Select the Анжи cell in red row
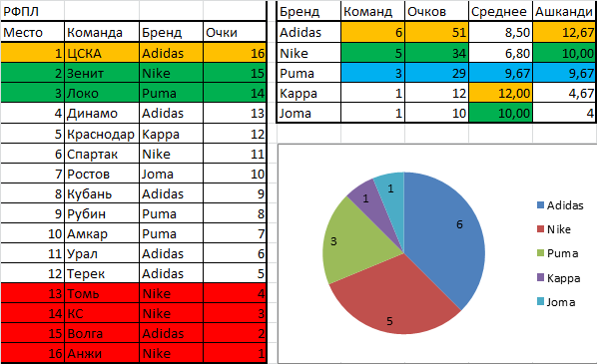 click(x=102, y=353)
